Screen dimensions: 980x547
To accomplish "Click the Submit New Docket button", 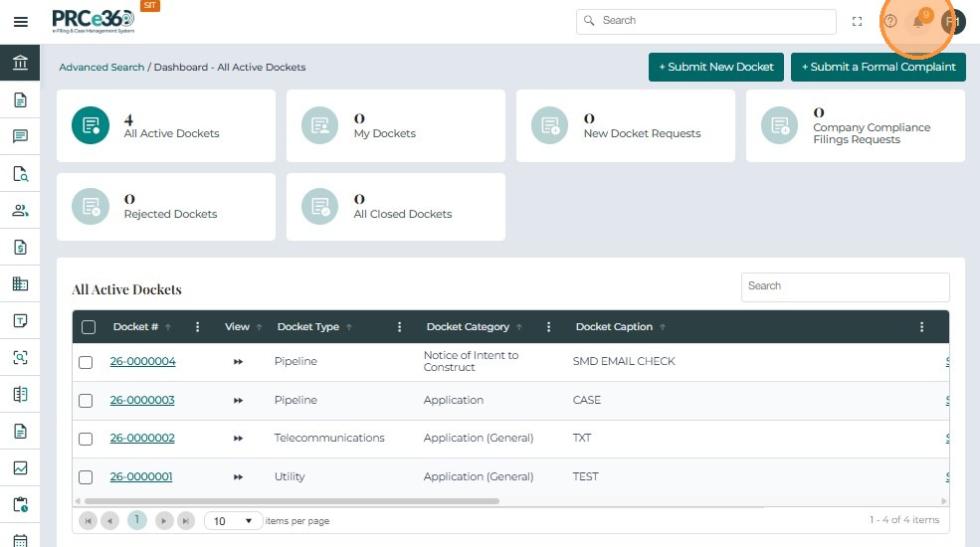I will click(715, 67).
